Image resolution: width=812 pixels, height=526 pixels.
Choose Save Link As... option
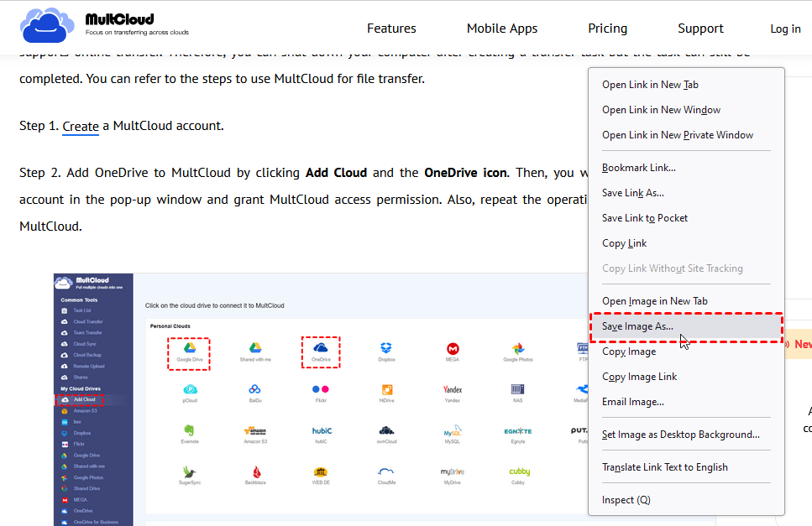pyautogui.click(x=686, y=193)
